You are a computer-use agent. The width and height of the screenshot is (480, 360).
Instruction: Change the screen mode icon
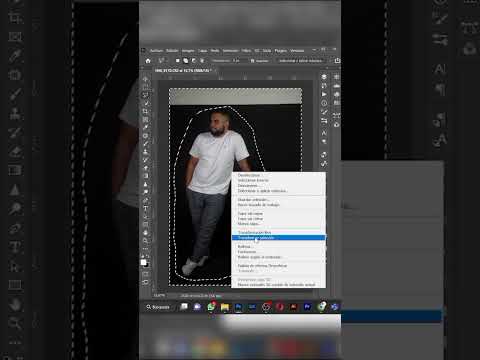coord(146,282)
